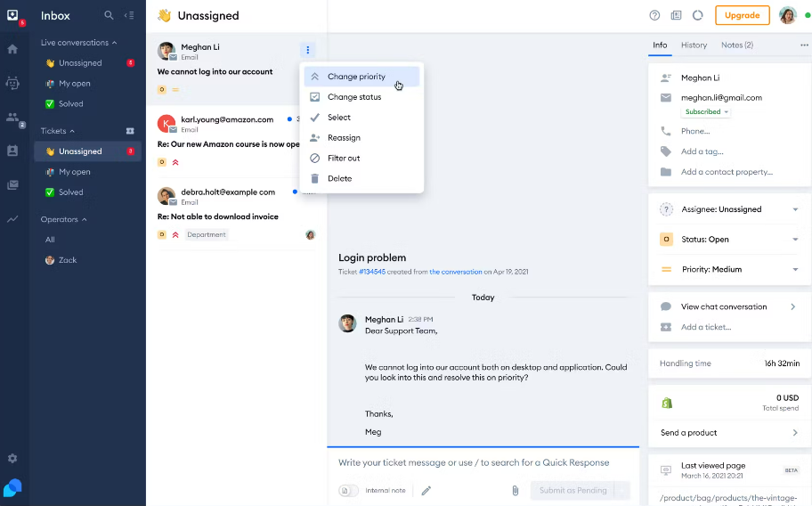Open the analytics chart icon in left rail
The height and width of the screenshot is (506, 812).
tap(12, 219)
